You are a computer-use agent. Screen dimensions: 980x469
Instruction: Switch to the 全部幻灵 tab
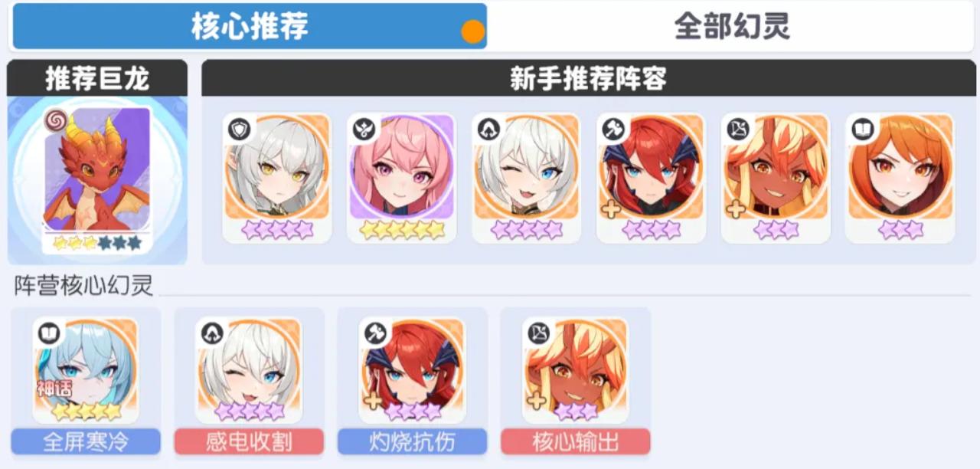click(x=732, y=27)
